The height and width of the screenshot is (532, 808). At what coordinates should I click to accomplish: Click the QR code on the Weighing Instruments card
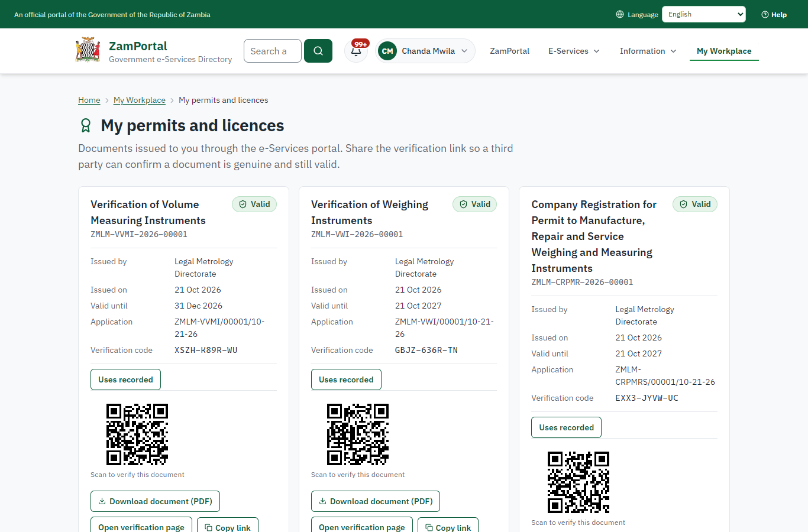(x=358, y=434)
